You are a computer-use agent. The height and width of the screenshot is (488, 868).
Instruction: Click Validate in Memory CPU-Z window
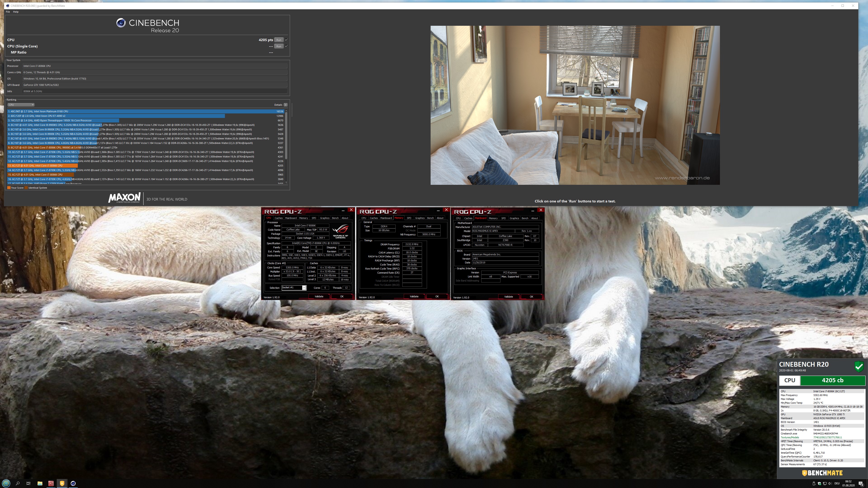[414, 296]
